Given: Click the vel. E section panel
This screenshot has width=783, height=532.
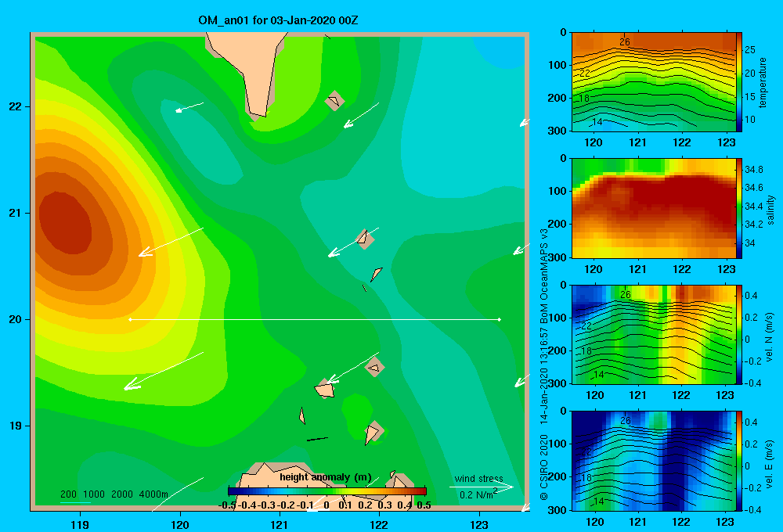Looking at the screenshot, I should [653, 461].
